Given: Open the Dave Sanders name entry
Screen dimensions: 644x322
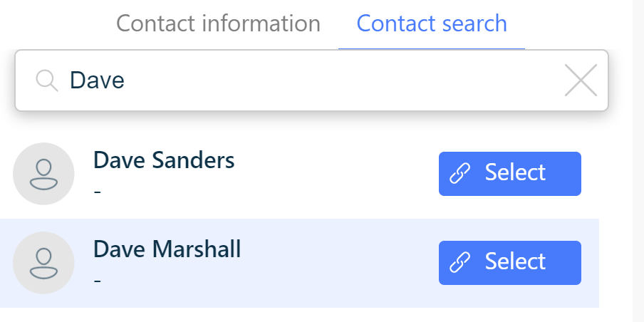Looking at the screenshot, I should (164, 160).
